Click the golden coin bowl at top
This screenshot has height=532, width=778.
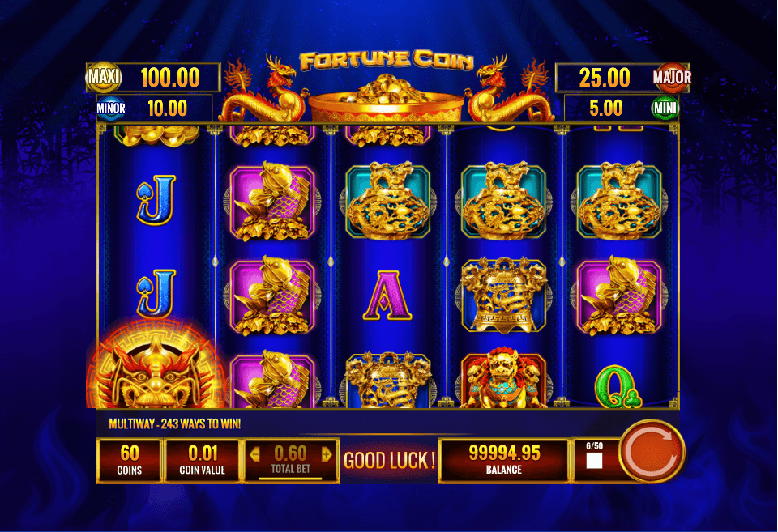pyautogui.click(x=386, y=99)
